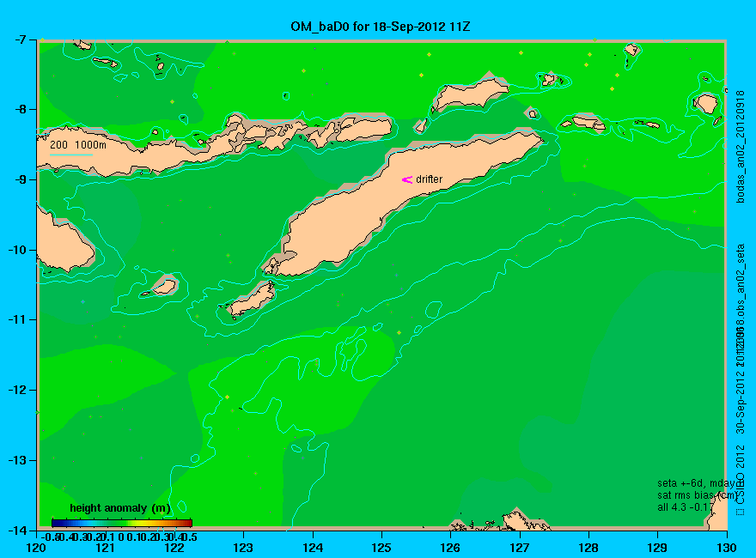Click the latitude axis label '-7'
The height and width of the screenshot is (558, 756).
21,39
